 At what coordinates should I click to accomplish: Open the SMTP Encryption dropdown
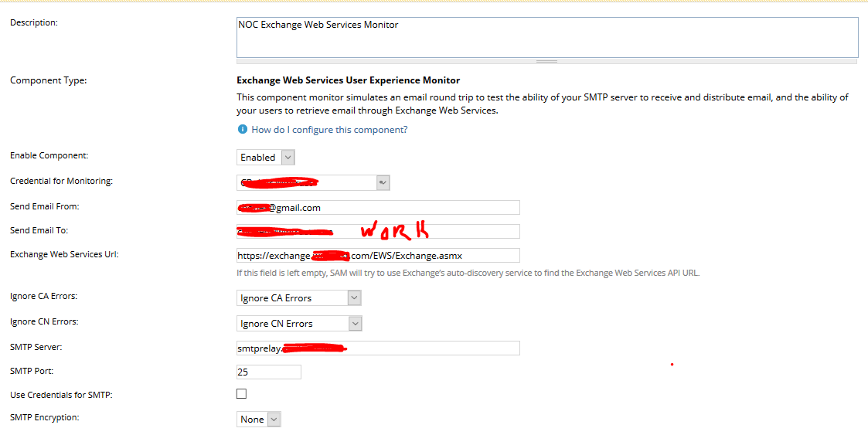258,419
